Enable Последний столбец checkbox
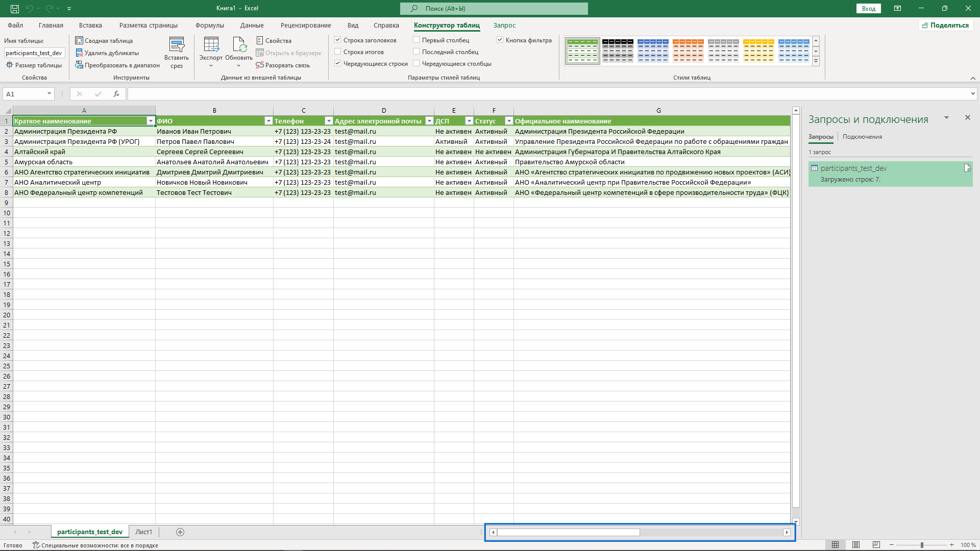The height and width of the screenshot is (551, 980). 416,52
